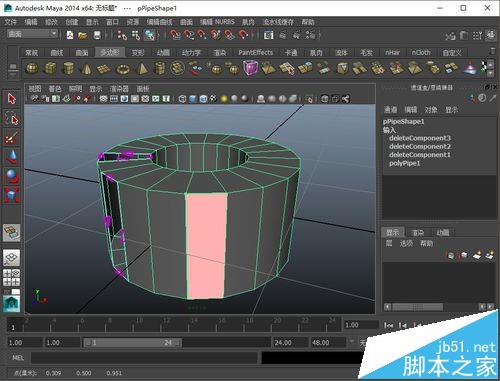Toggle Snap to curves magnet icon

188,35
